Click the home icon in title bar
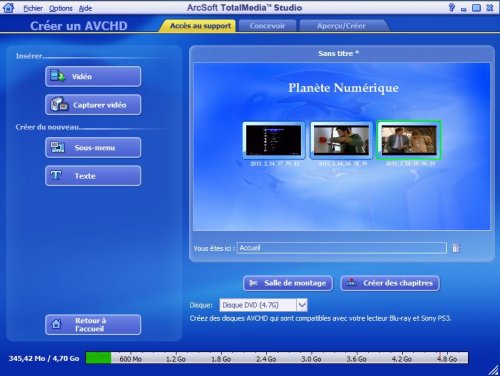500x376 pixels. (8, 7)
